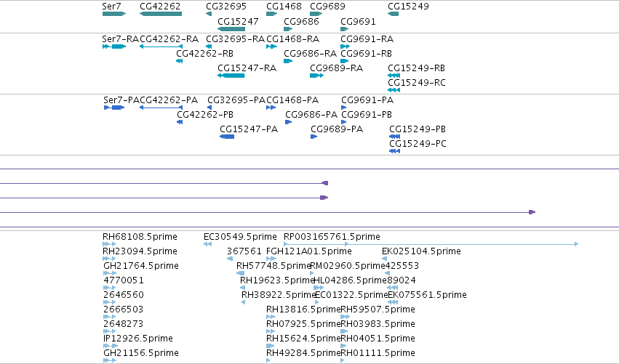
Task: Select protein CG42262-PA
Action: point(161,108)
